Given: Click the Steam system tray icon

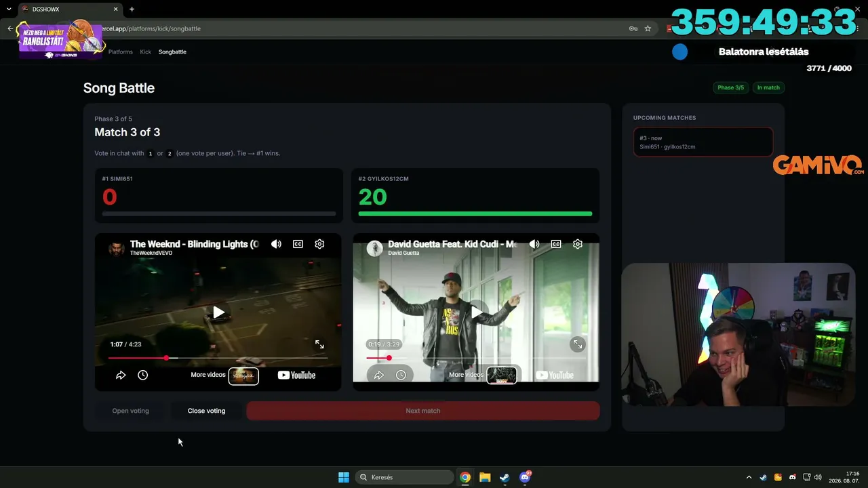Looking at the screenshot, I should [764, 477].
